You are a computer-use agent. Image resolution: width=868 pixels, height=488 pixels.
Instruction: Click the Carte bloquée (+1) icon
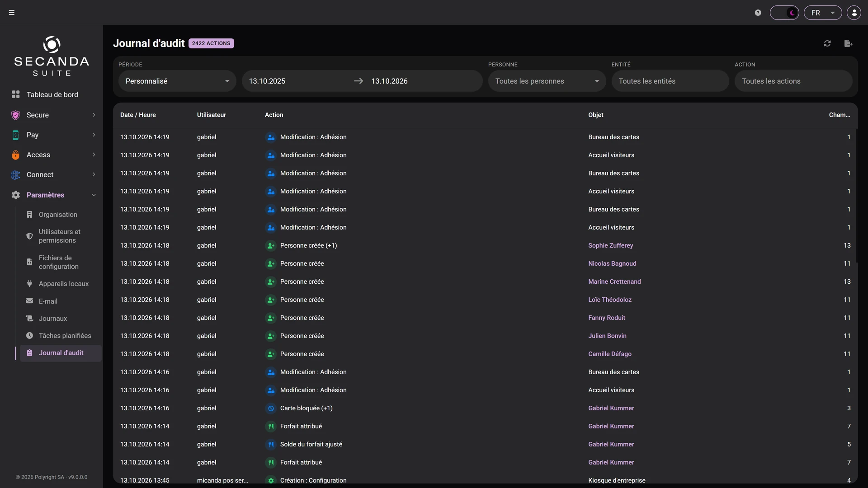tap(271, 408)
